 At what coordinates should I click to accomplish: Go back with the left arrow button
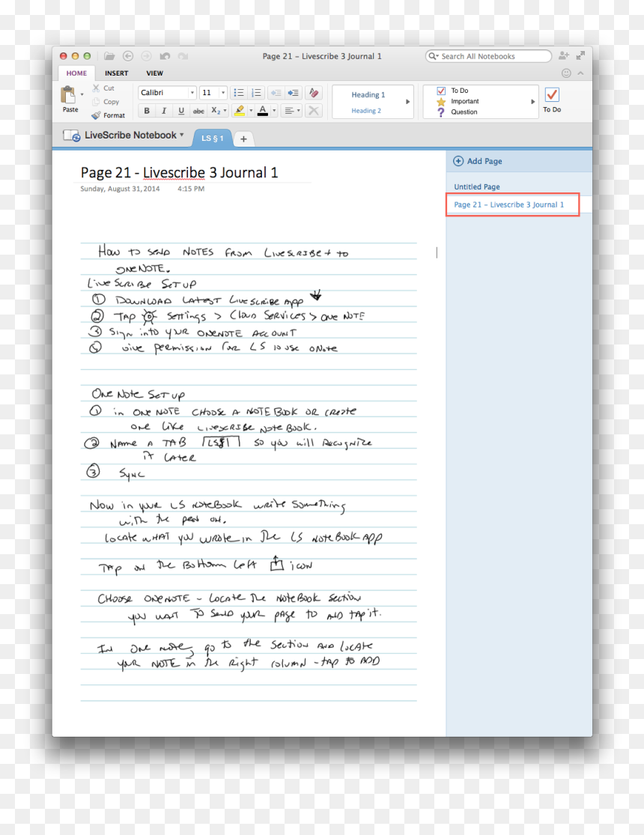click(x=128, y=56)
